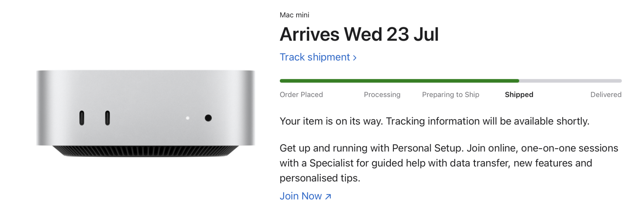Click the chevron after Track shipment
Screen dimensions: 644x221
(x=355, y=57)
